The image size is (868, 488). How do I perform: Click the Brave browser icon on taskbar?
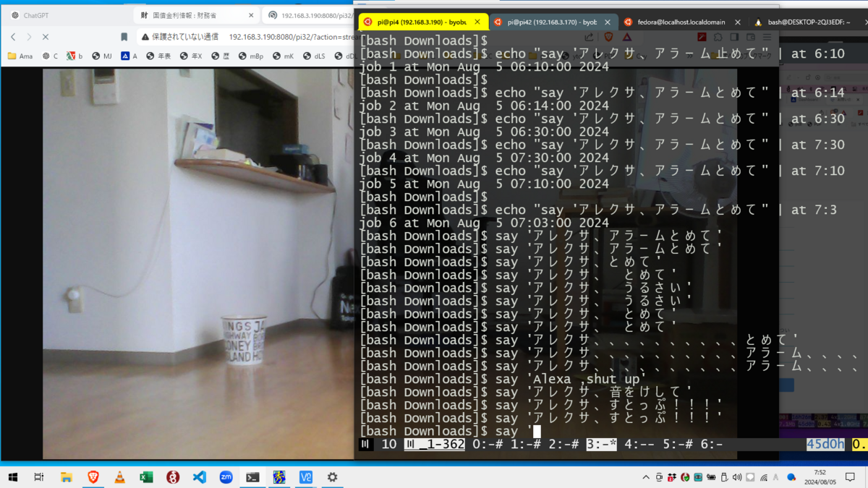click(93, 477)
